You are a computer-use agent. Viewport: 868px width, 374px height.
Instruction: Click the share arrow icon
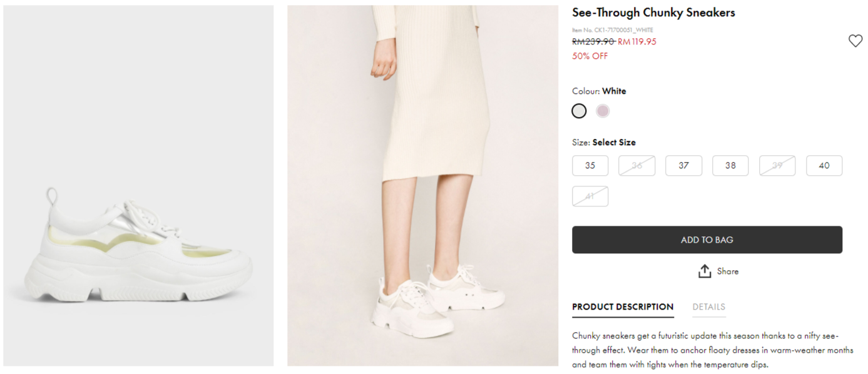tap(705, 271)
